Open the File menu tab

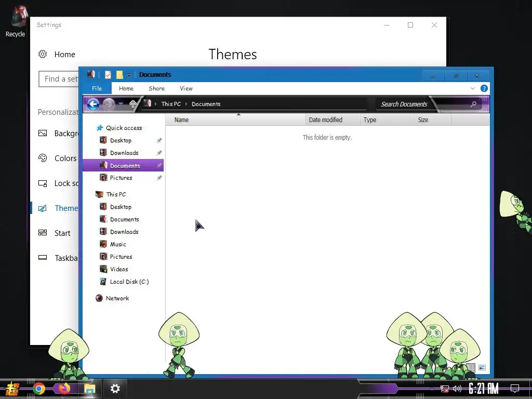(97, 88)
